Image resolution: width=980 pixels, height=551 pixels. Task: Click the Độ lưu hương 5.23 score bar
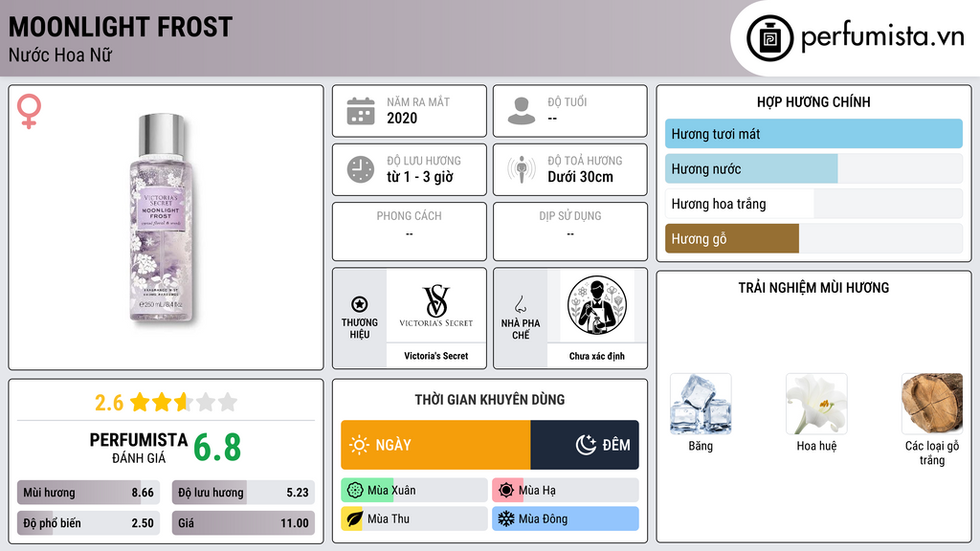[243, 493]
